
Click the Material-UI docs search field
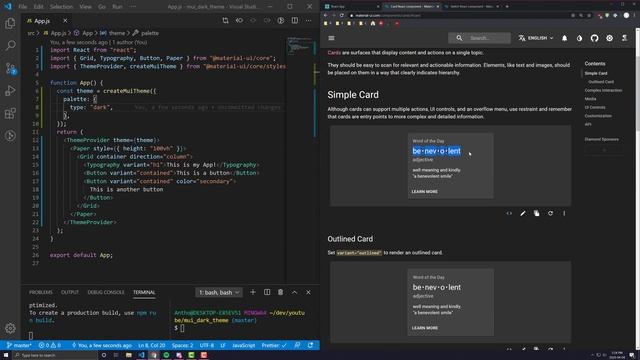click(479, 38)
